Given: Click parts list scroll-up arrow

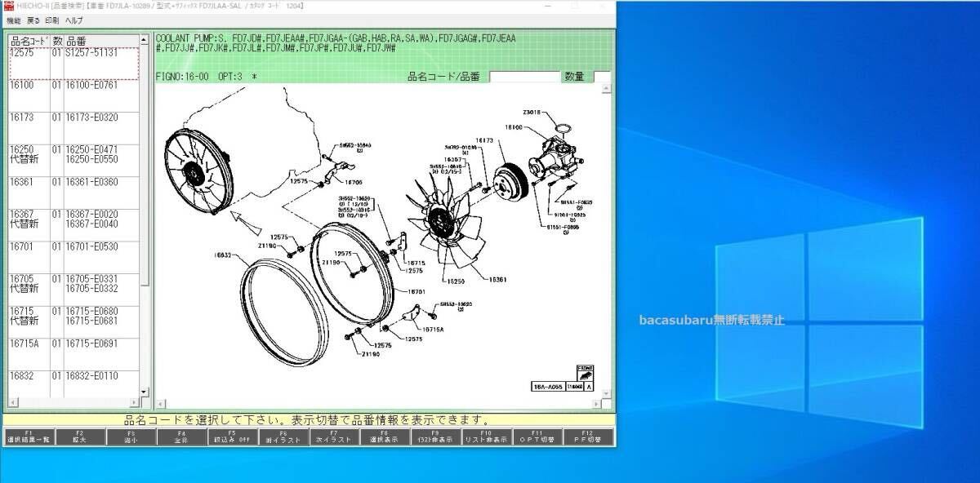Looking at the screenshot, I should [145, 39].
